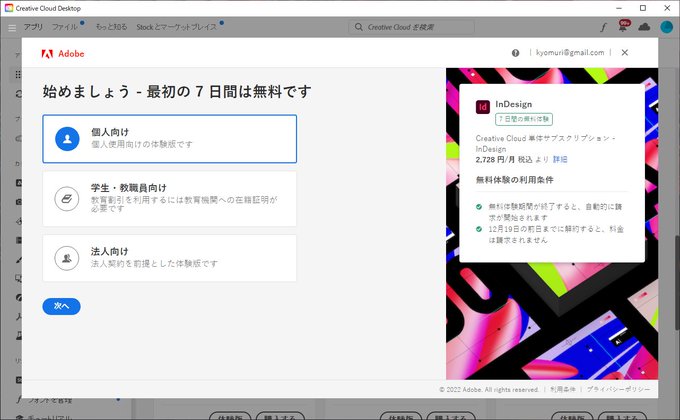Open the 利用条件 footer link

point(563,389)
